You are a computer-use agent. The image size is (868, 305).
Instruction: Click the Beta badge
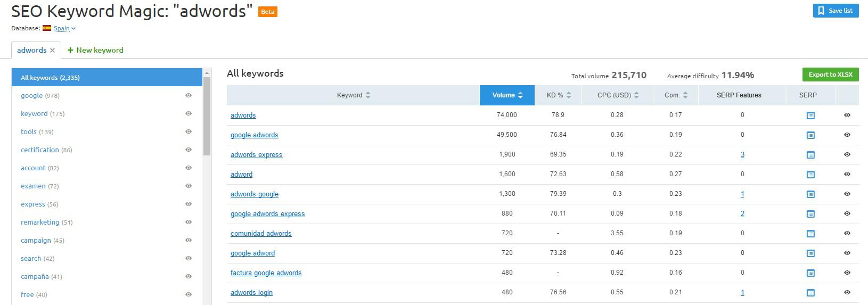point(268,12)
